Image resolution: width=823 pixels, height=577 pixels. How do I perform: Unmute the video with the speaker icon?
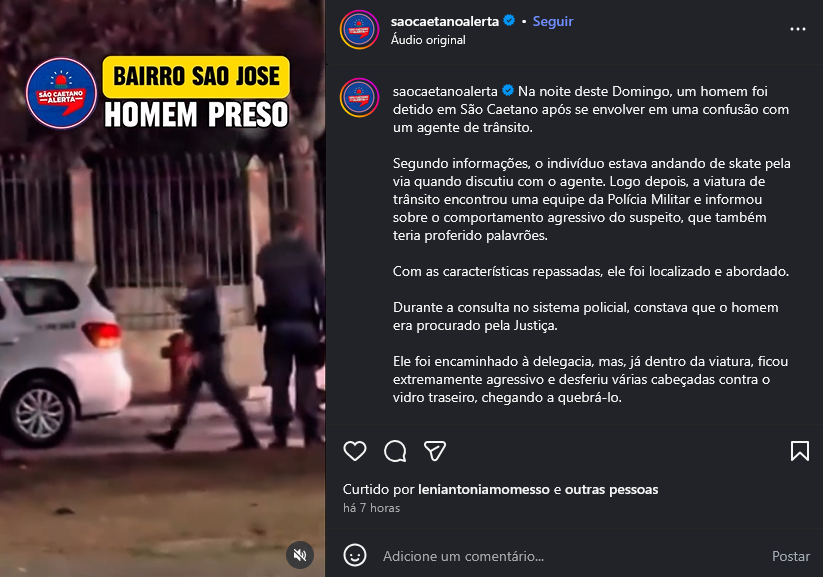pyautogui.click(x=300, y=555)
